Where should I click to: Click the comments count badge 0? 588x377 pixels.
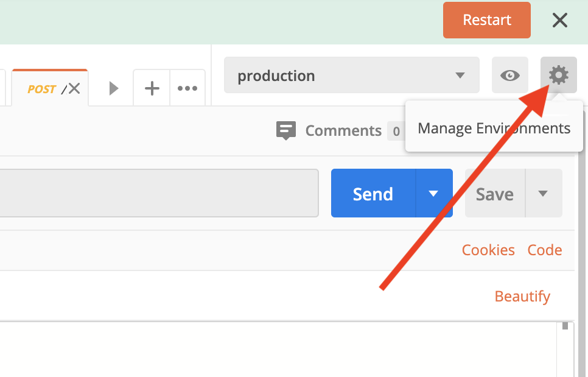click(x=396, y=131)
